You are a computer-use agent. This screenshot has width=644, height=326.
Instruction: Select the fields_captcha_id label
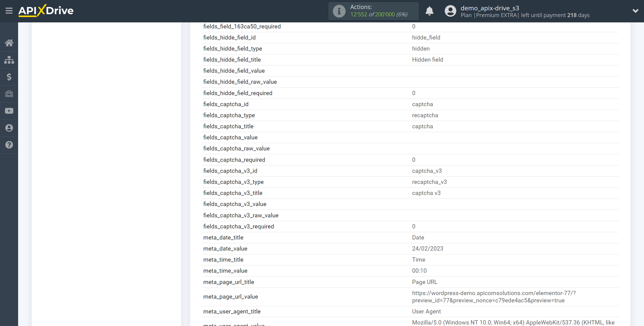tap(226, 104)
